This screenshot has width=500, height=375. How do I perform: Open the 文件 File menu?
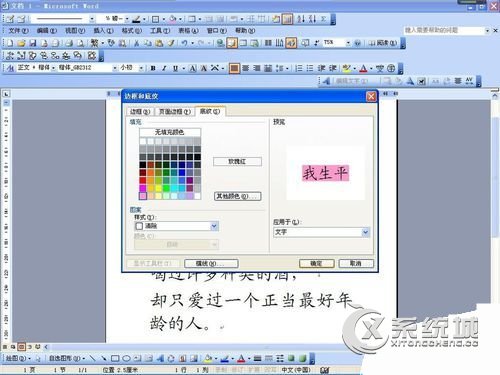pyautogui.click(x=18, y=31)
